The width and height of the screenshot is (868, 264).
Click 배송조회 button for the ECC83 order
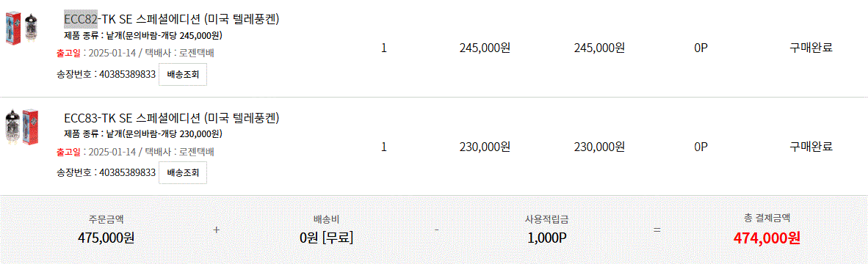(x=183, y=173)
